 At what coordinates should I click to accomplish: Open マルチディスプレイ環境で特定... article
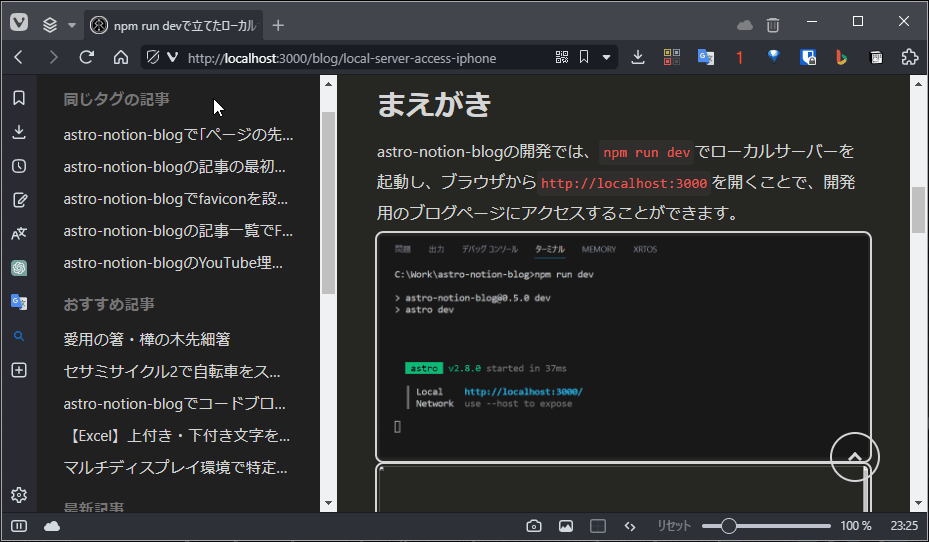coord(175,467)
